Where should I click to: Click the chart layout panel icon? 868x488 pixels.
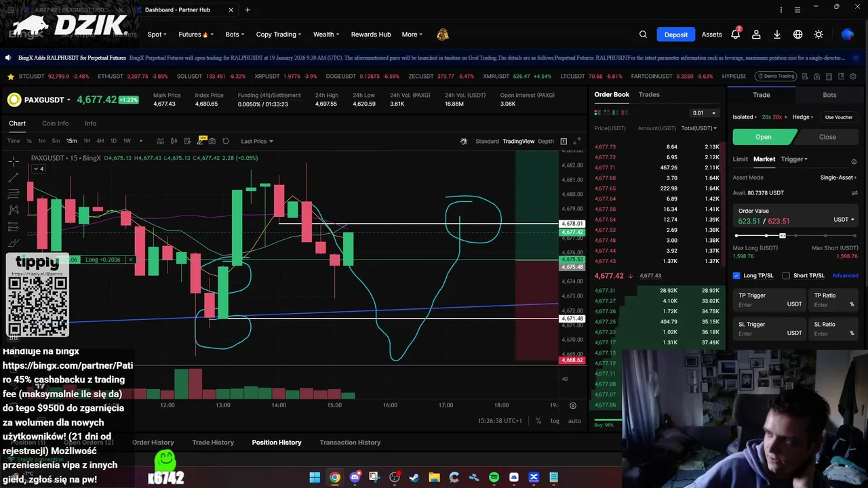564,141
